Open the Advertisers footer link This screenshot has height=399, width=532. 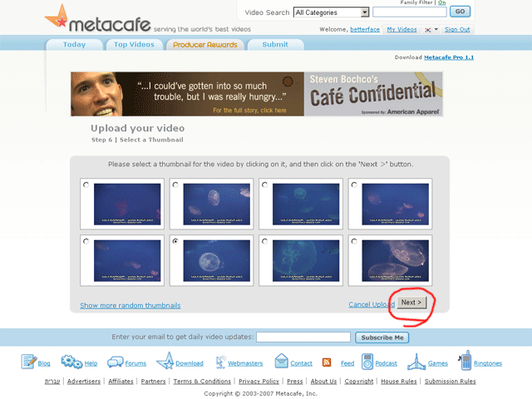click(84, 382)
